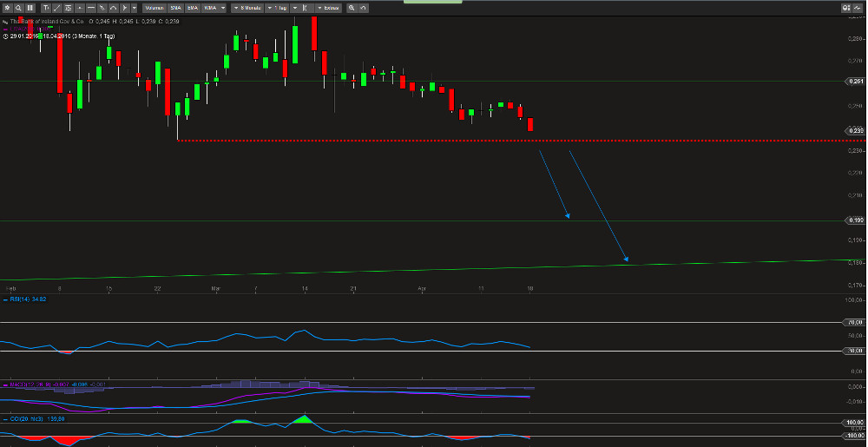Click the 0,261 price label marker
Screen dimensions: 868x447
click(854, 81)
